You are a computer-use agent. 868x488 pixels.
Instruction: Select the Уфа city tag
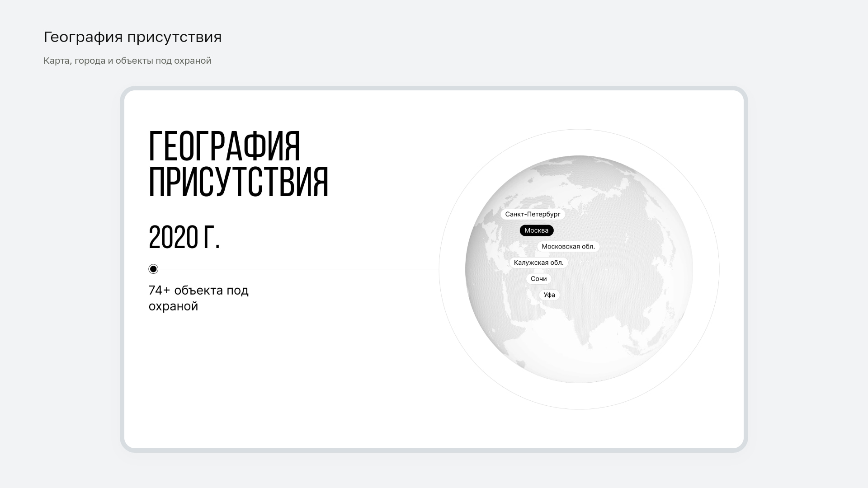tap(549, 295)
